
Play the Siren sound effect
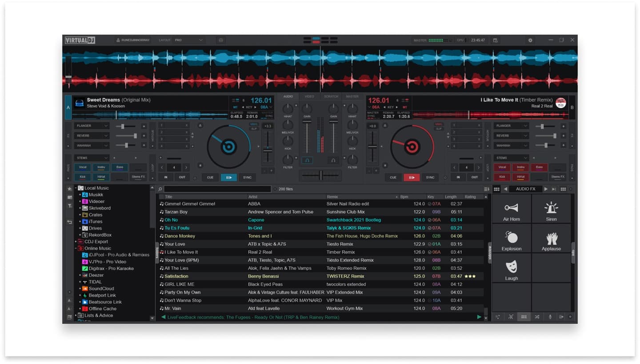coord(551,210)
